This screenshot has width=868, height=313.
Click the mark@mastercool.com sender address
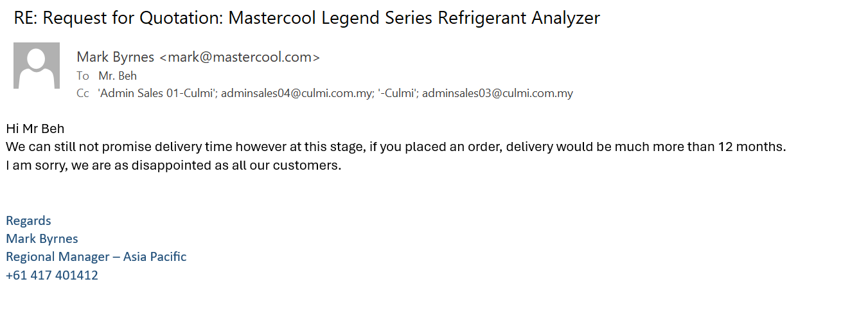point(240,57)
